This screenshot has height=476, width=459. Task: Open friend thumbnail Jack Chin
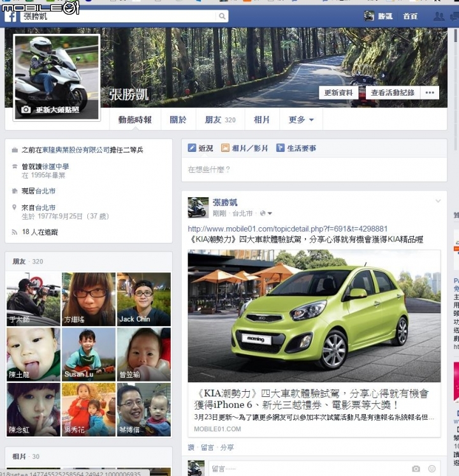click(x=144, y=299)
